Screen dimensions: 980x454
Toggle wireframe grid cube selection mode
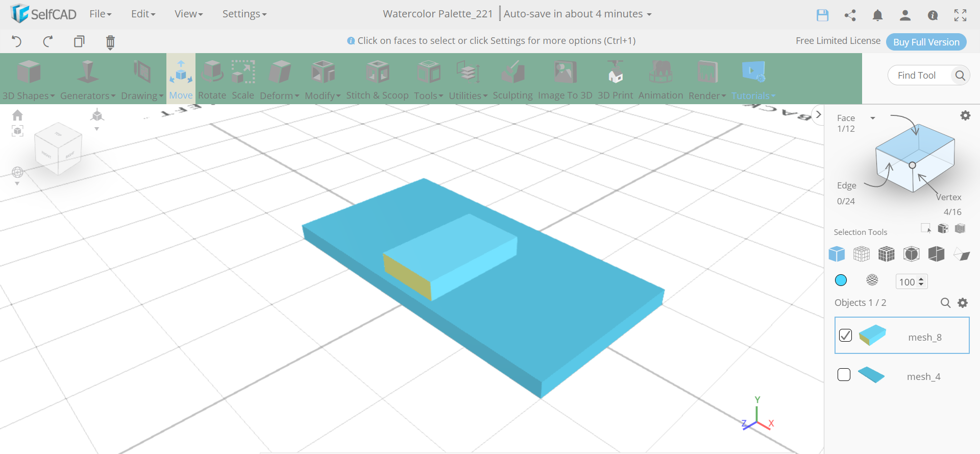[x=862, y=254]
